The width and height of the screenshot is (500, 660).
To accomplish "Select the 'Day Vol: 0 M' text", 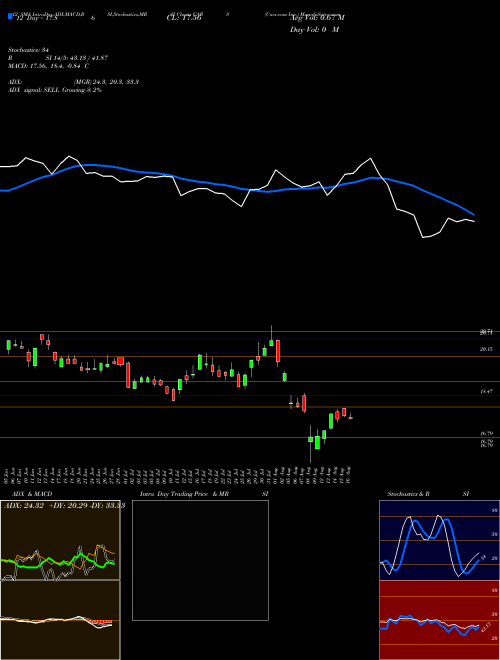I will click(x=314, y=29).
